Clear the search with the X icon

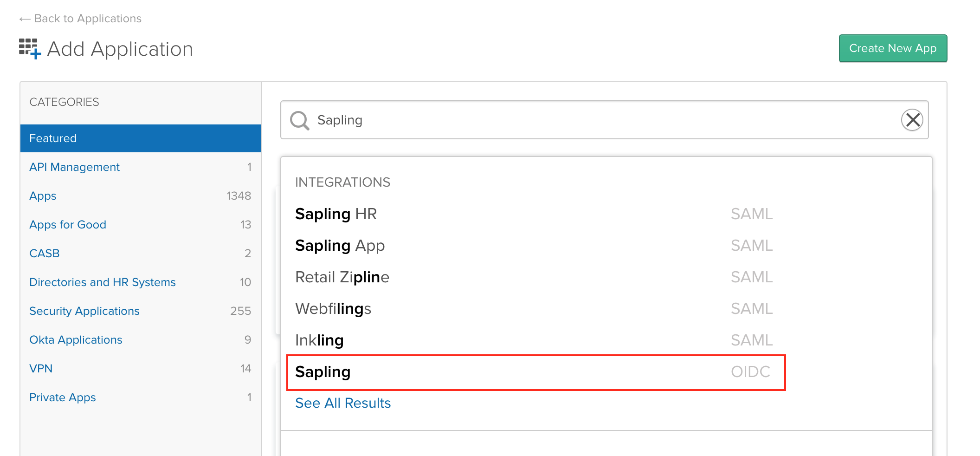pyautogui.click(x=912, y=120)
